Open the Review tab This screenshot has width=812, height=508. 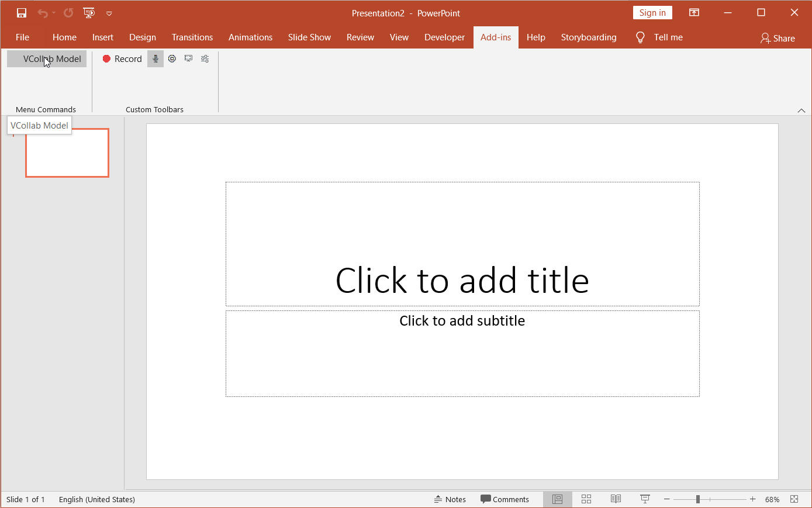(x=360, y=37)
